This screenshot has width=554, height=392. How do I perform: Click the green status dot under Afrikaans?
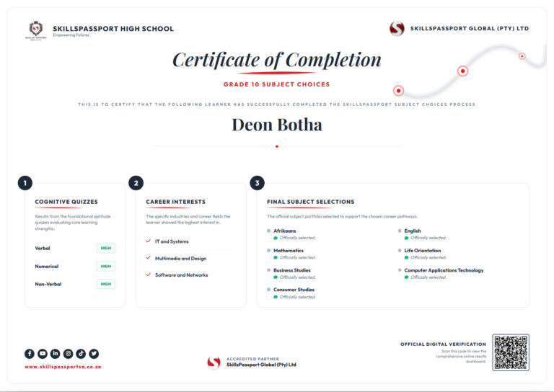(276, 239)
